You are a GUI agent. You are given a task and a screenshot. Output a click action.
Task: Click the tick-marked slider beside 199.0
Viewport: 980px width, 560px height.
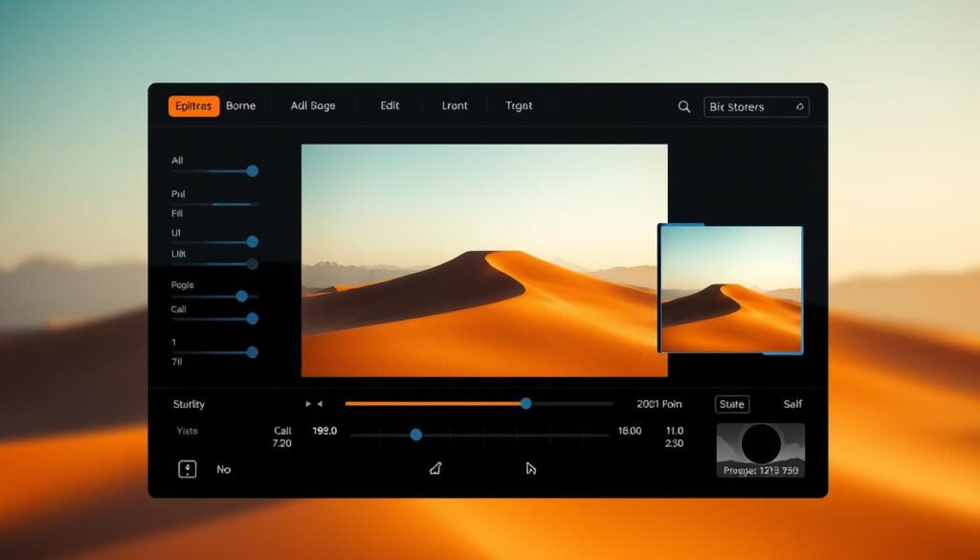click(x=479, y=435)
